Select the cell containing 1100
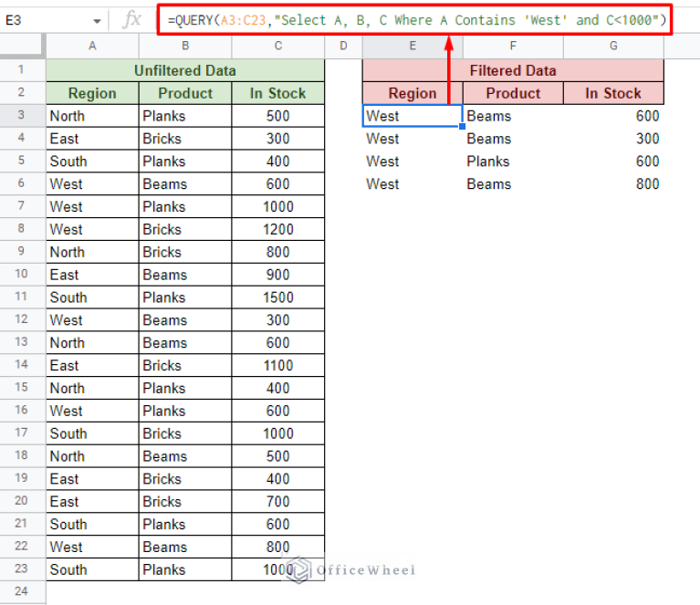700x605 pixels. (x=277, y=366)
